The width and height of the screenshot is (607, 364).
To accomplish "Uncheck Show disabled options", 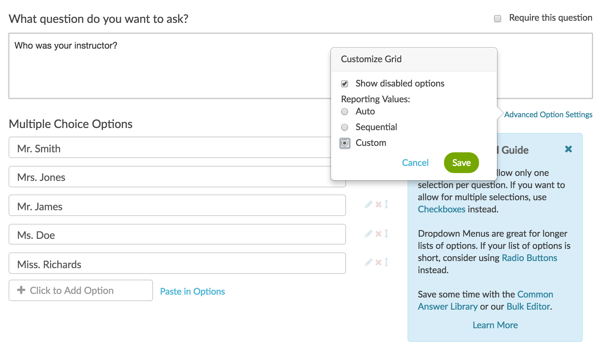I will [345, 84].
